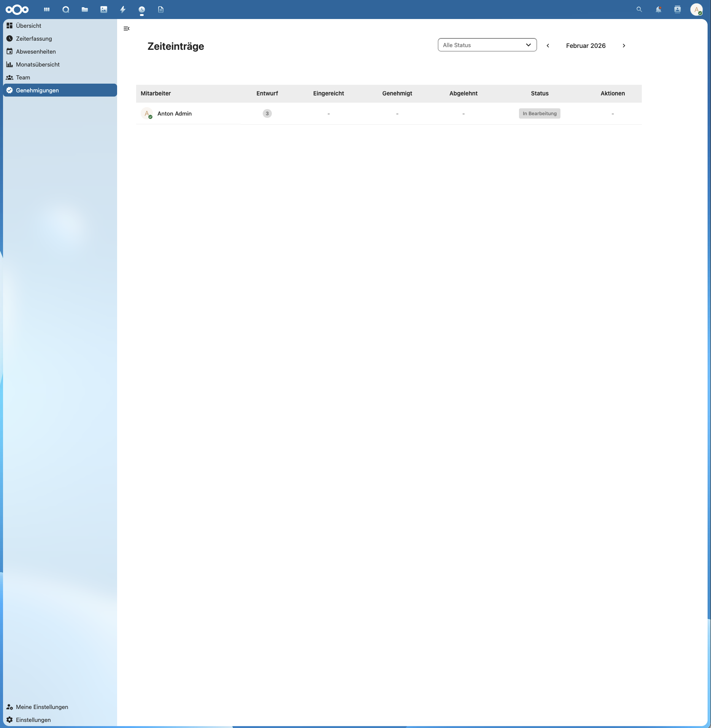Open the Notes document icon

(160, 9)
